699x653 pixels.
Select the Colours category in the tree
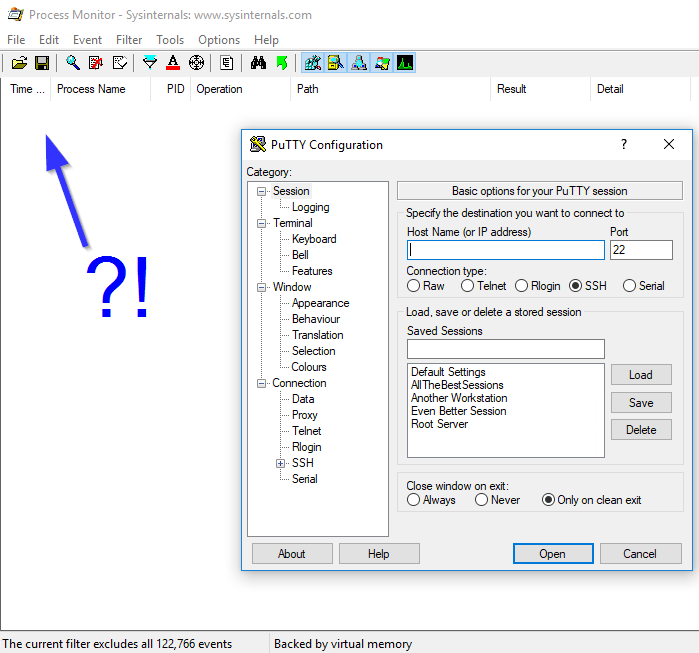[x=309, y=367]
